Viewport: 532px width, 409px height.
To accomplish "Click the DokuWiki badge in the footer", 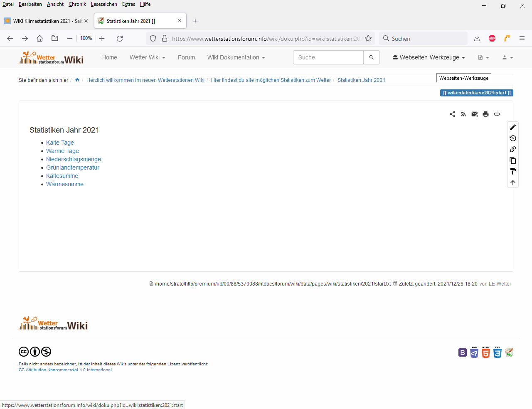I will coord(509,352).
